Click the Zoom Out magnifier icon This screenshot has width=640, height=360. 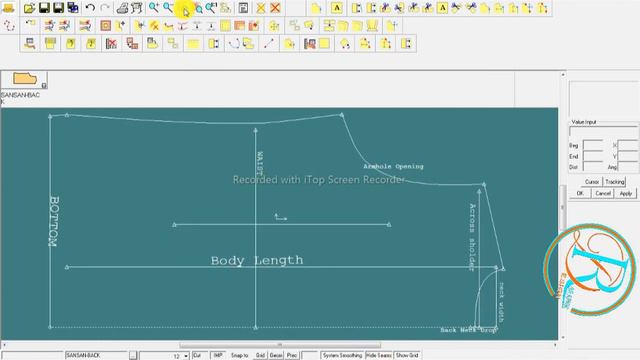tap(168, 8)
